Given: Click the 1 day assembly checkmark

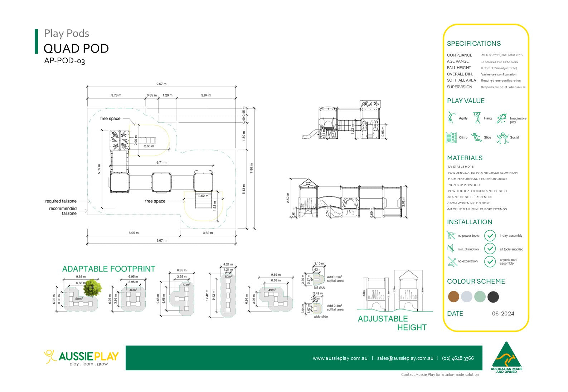Looking at the screenshot, I should click(x=490, y=236).
